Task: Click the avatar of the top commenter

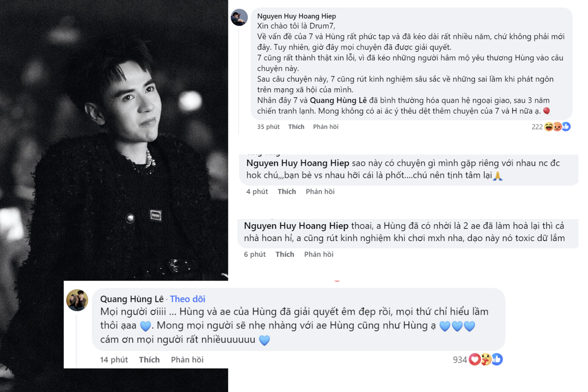Action: [x=239, y=18]
